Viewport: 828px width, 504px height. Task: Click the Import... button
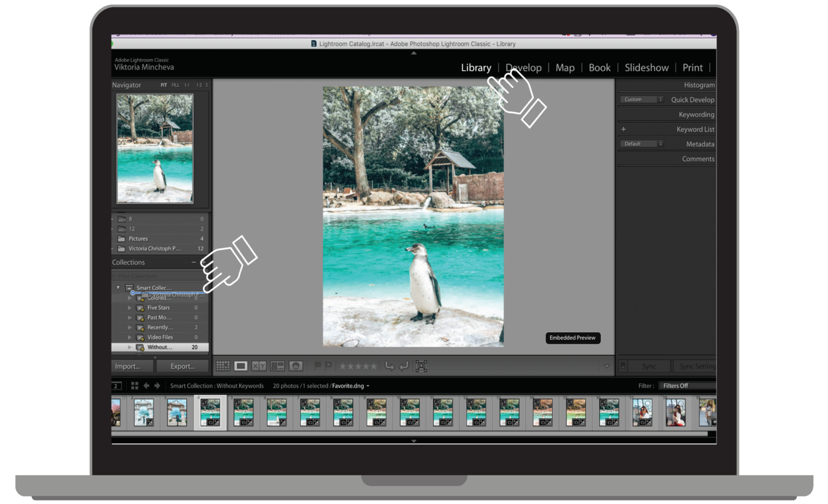[132, 366]
